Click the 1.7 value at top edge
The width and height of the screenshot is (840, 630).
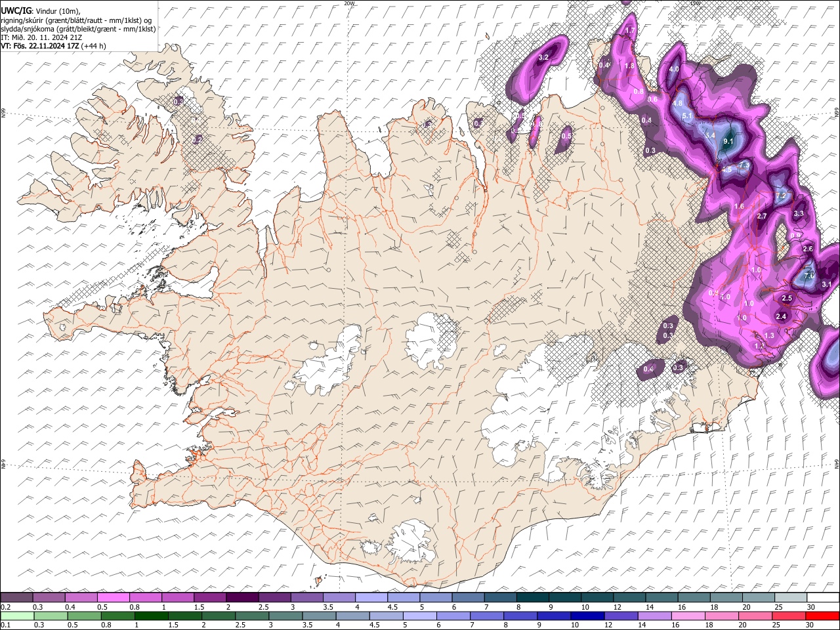(x=630, y=31)
